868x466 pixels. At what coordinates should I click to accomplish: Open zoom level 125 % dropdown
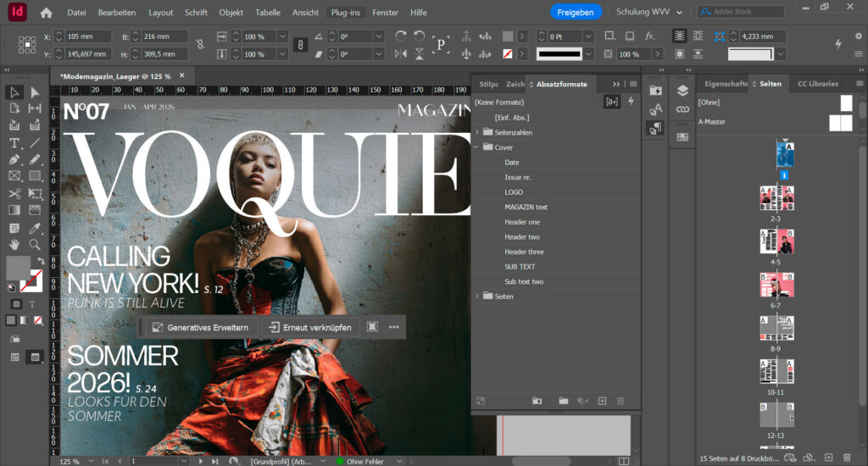[91, 461]
